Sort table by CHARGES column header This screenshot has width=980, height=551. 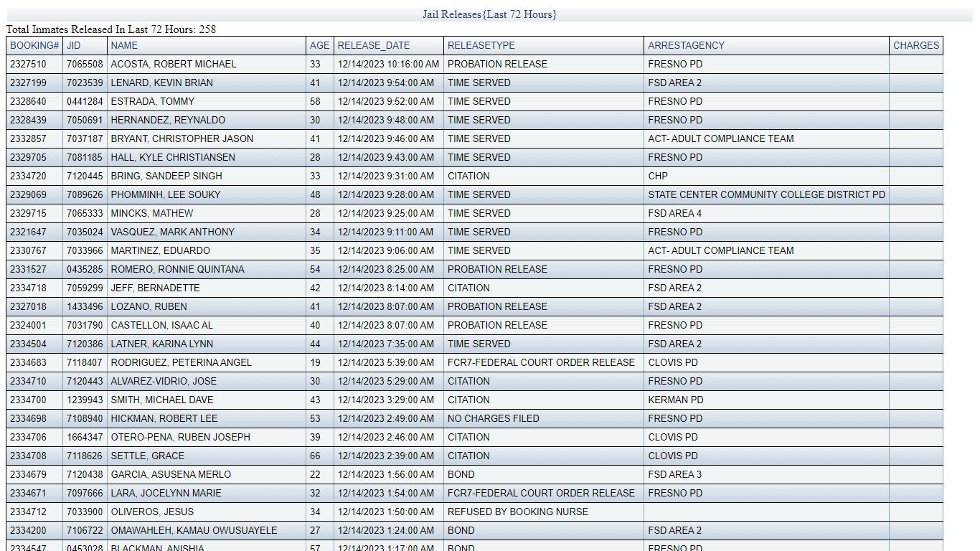pyautogui.click(x=916, y=45)
